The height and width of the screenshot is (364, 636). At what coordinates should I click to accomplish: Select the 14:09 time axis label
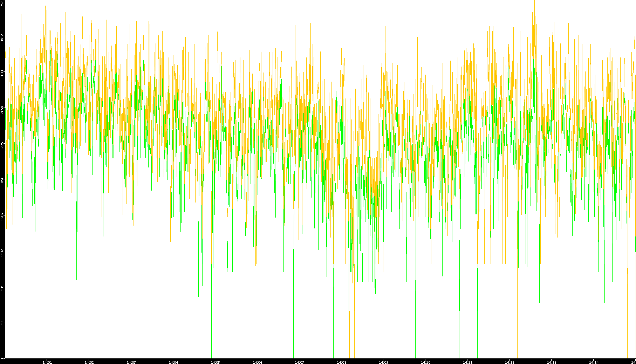(383, 362)
